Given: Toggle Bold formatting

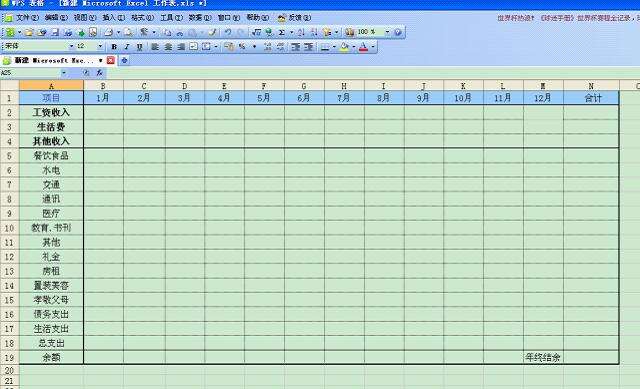Looking at the screenshot, I should [x=114, y=47].
